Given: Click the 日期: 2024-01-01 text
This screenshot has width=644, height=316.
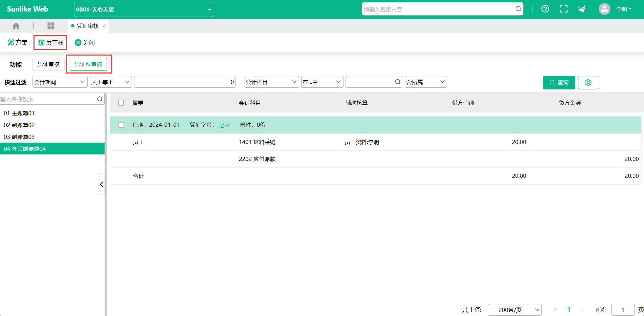Looking at the screenshot, I should pyautogui.click(x=156, y=125).
